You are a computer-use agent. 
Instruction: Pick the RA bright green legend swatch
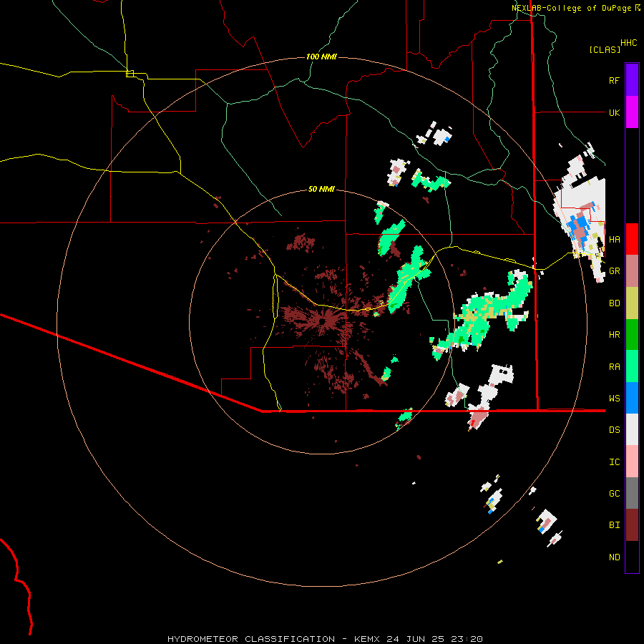tap(632, 366)
